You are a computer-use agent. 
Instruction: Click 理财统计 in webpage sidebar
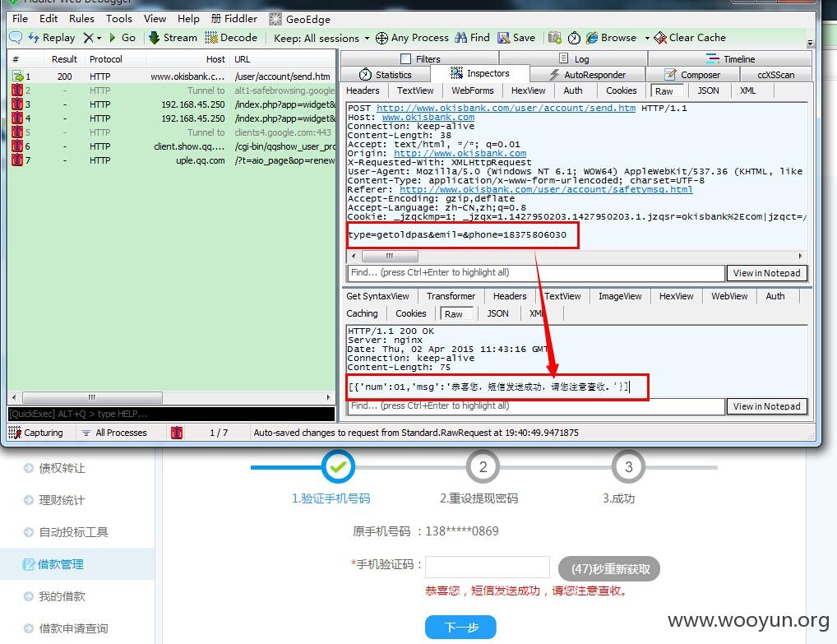coord(62,500)
